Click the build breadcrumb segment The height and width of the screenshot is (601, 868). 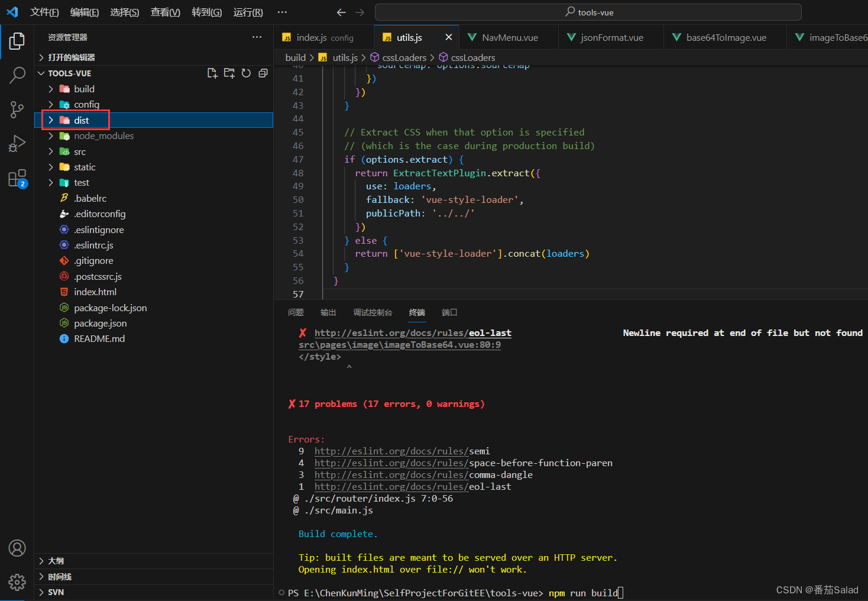[x=296, y=57]
